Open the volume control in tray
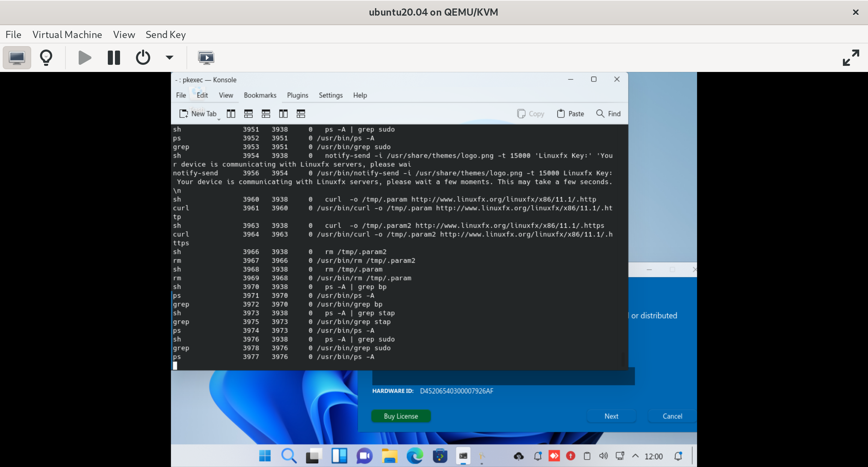868x467 pixels. 603,456
